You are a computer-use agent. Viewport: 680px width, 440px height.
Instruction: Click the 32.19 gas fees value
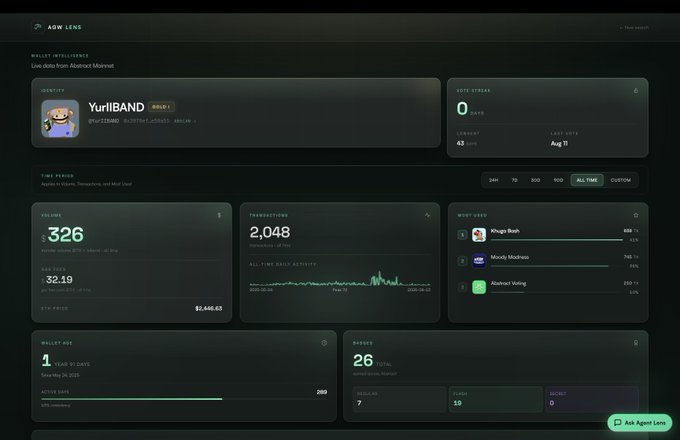click(x=59, y=280)
